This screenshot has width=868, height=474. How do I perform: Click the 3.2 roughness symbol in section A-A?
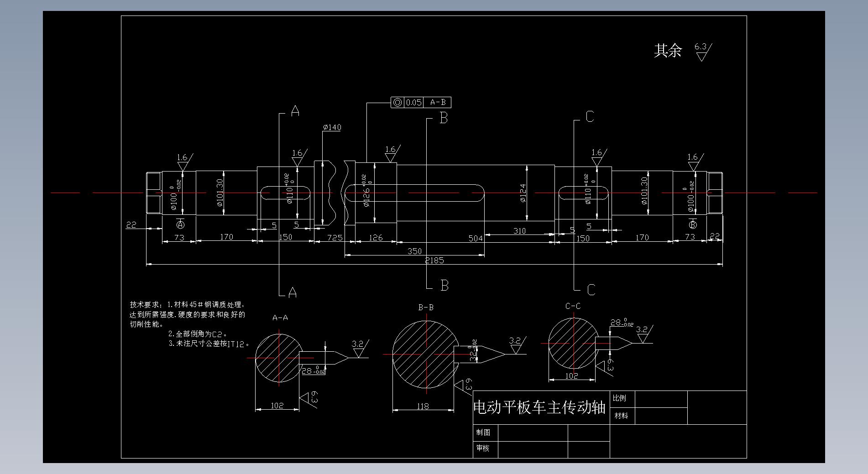tap(359, 349)
